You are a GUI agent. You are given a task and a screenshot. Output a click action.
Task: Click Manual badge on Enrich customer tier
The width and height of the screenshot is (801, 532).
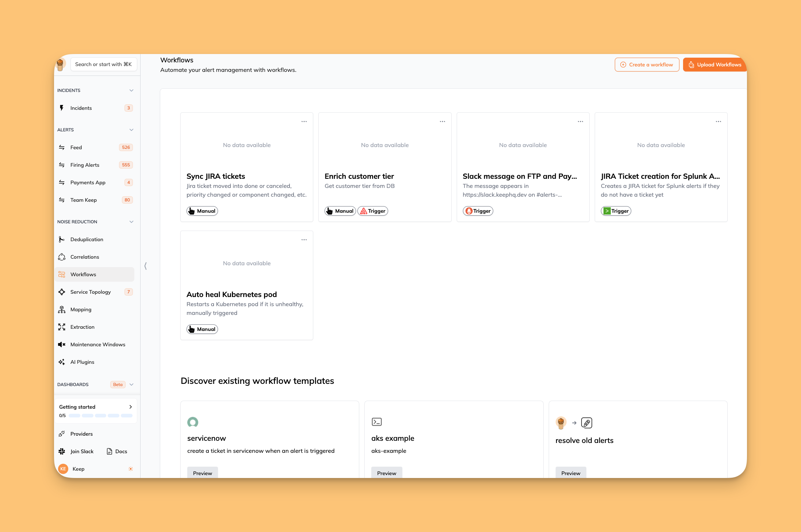point(340,211)
